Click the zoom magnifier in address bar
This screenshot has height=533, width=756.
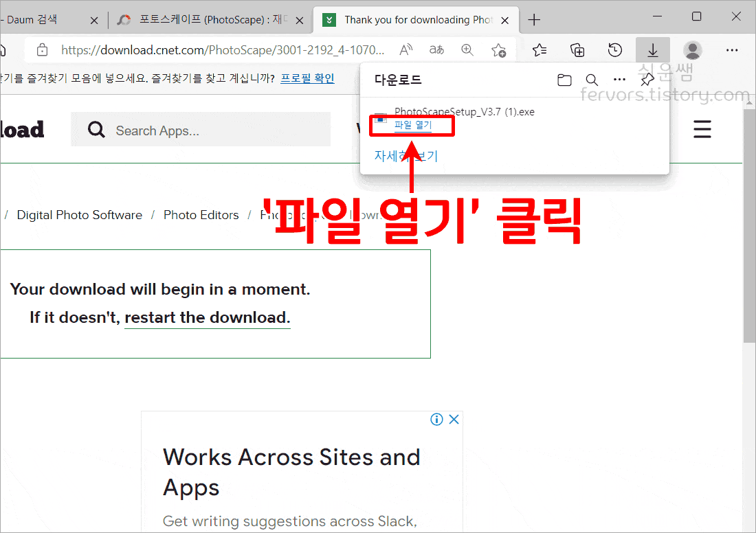tap(467, 49)
